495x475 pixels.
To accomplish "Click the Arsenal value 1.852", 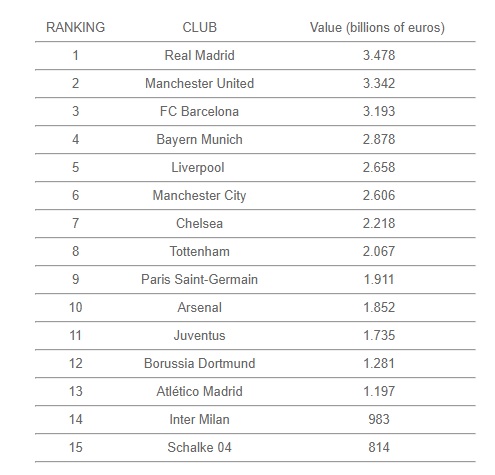I will coord(379,307).
